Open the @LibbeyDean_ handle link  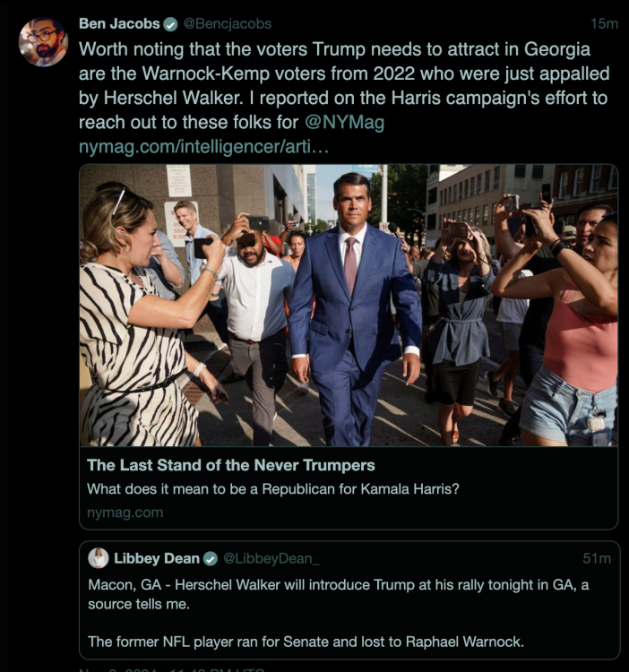271,558
